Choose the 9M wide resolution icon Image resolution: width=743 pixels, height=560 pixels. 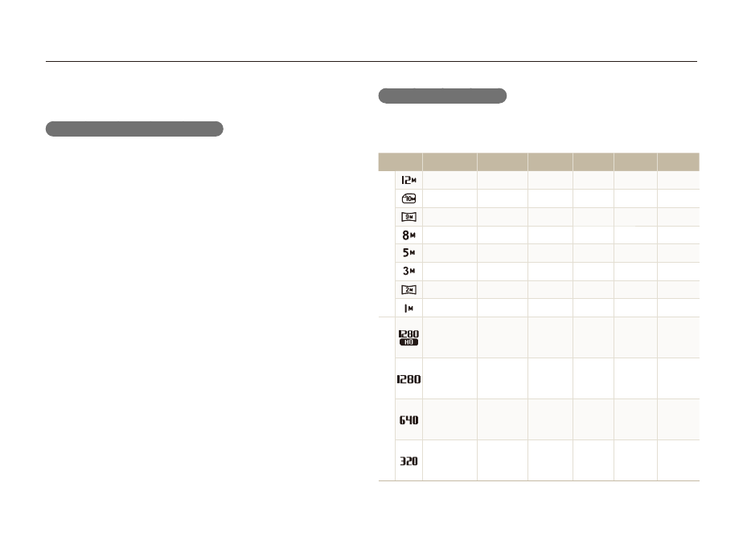click(x=408, y=217)
